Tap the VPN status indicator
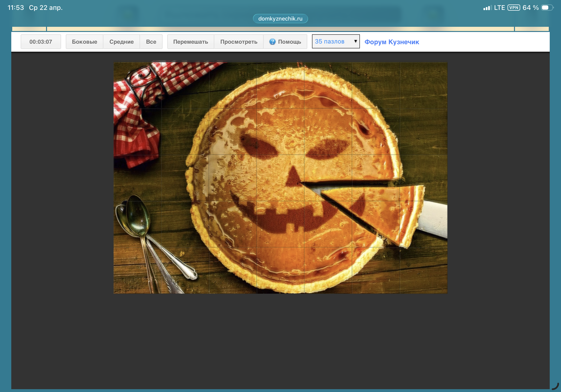The width and height of the screenshot is (561, 392). 514,8
